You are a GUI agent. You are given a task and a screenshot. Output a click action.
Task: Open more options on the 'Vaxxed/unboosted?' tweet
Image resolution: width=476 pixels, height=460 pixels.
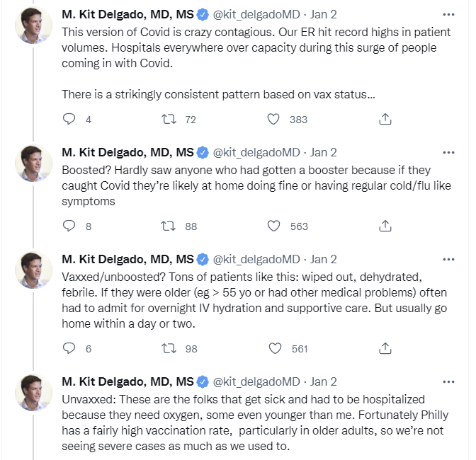coord(448,260)
